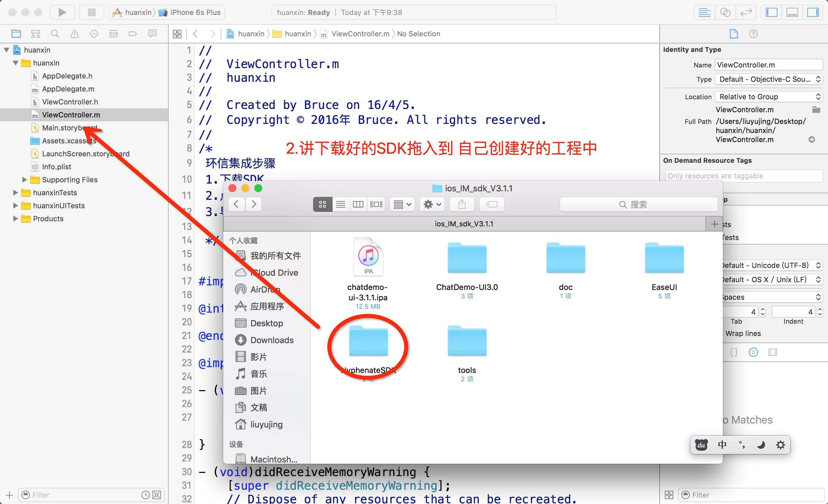Open related items grid icon in jump bar
Viewport: 828px width, 504px height.
[177, 34]
